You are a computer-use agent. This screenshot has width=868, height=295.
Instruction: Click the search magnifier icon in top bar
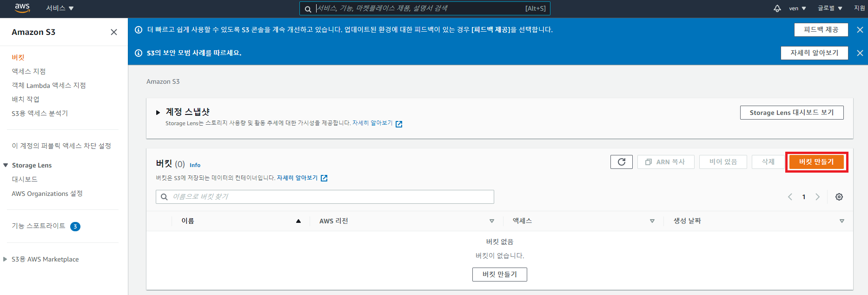coord(308,9)
